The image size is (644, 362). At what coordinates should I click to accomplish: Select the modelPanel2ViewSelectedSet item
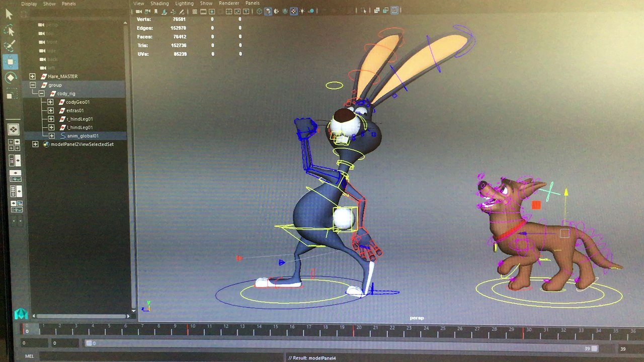click(82, 144)
